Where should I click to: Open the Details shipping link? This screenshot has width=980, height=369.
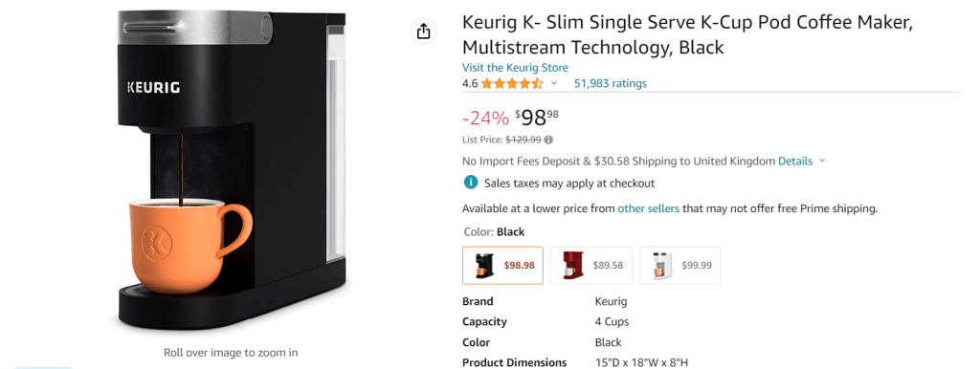[795, 162]
